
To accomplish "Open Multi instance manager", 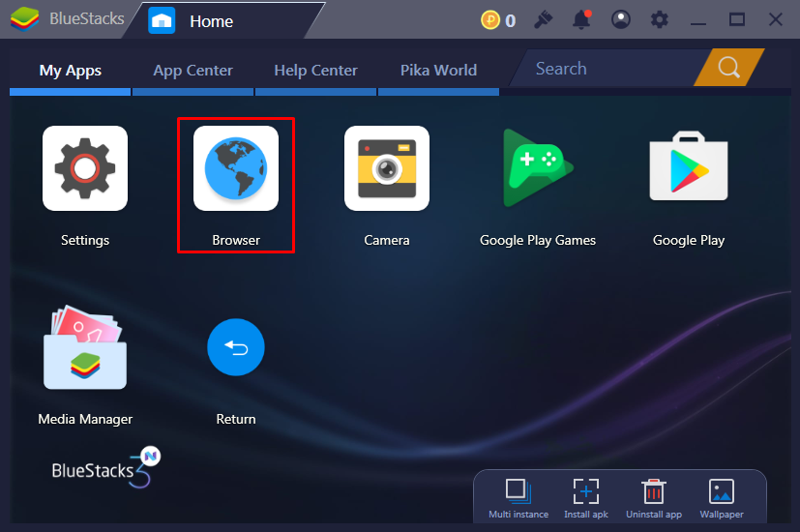I will coord(518,491).
